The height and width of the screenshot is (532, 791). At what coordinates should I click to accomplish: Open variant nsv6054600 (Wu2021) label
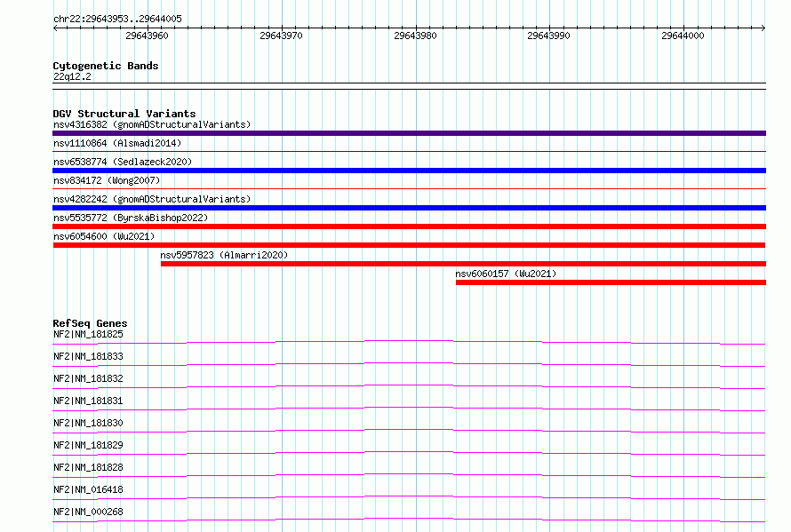click(104, 236)
